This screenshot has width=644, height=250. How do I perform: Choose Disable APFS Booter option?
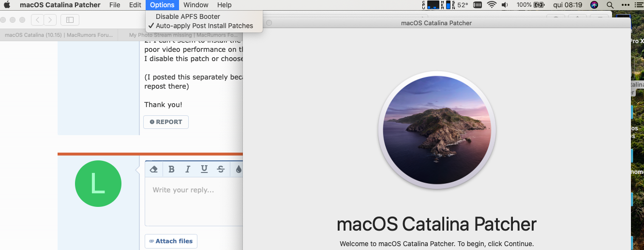pos(204,16)
